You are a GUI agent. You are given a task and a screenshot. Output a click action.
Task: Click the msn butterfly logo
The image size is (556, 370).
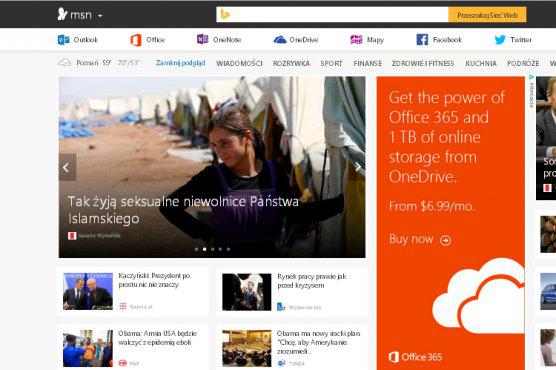pos(62,14)
